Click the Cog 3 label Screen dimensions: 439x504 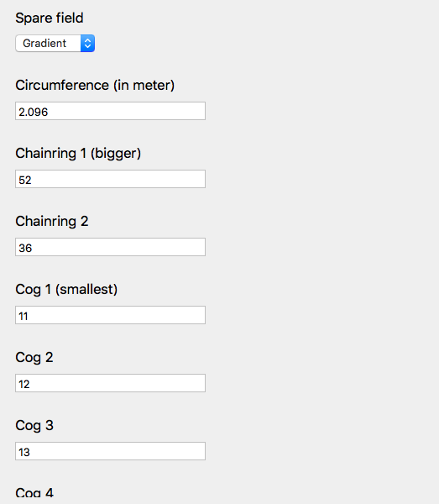coord(34,426)
